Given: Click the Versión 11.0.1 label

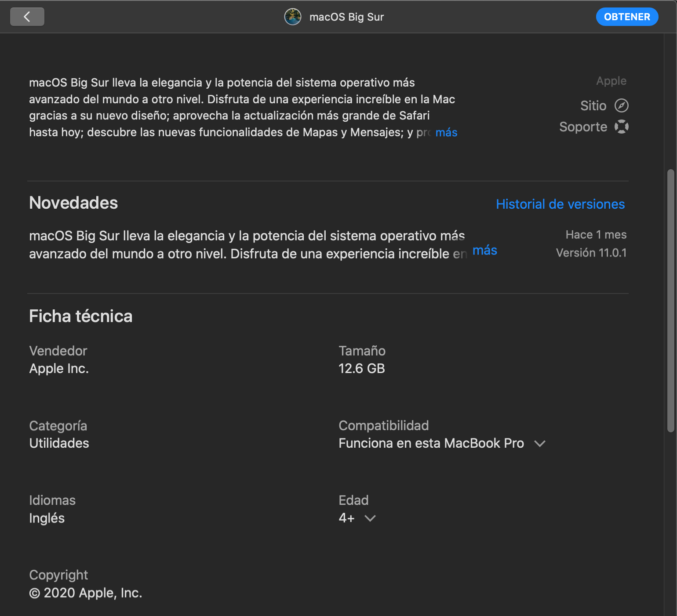Looking at the screenshot, I should tap(591, 253).
